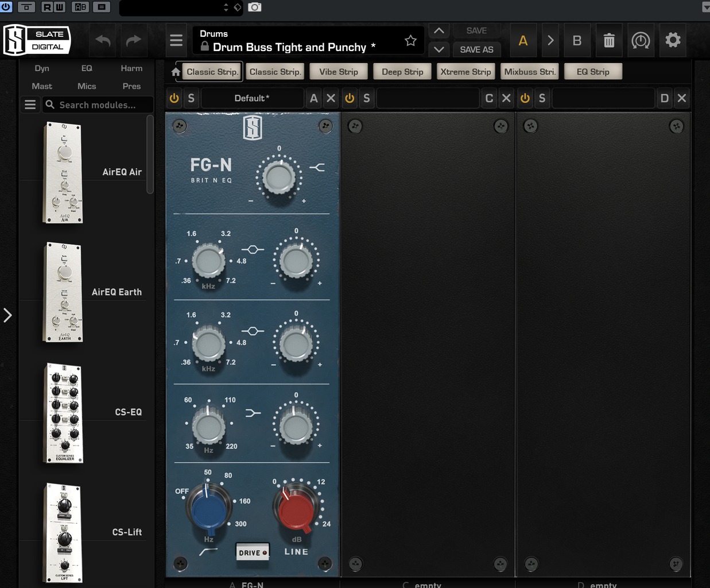
Task: Click the low shelf icon near 110 Hz
Action: pos(253,412)
